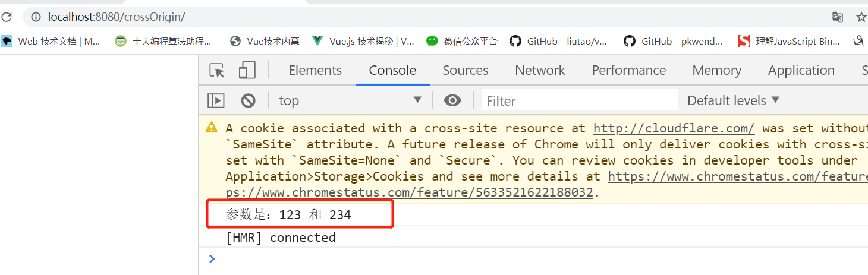View site information icon in address bar
Image resolution: width=868 pixels, height=275 pixels.
(36, 17)
